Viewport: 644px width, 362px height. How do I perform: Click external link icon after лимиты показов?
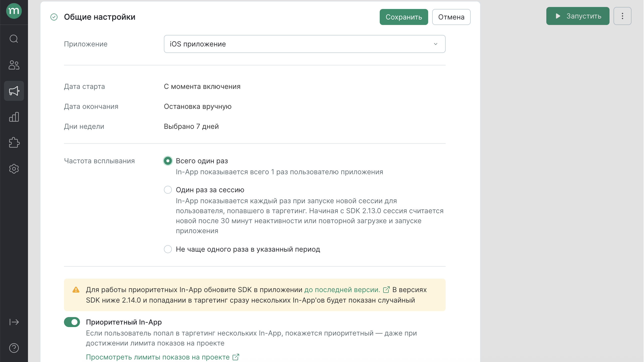pos(236,357)
